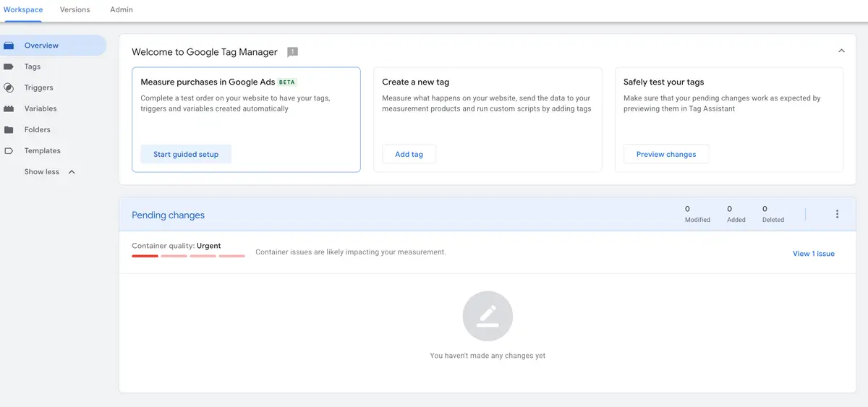Viewport: 868px width, 407px height.
Task: Open the Versions tab
Action: (x=75, y=9)
